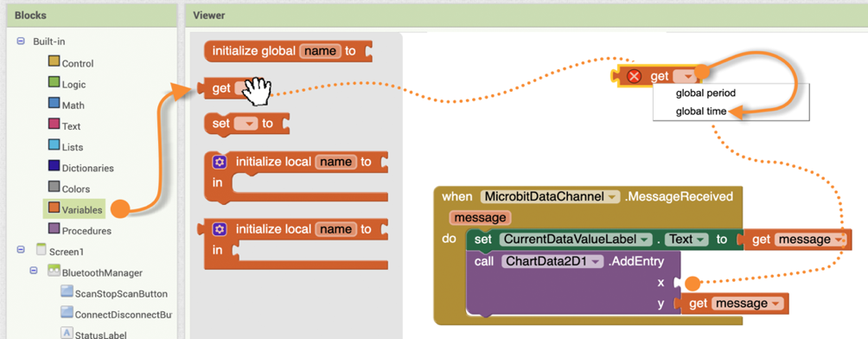Viewport: 868px width, 339px height.
Task: Open the Text blocks category
Action: coord(71,126)
